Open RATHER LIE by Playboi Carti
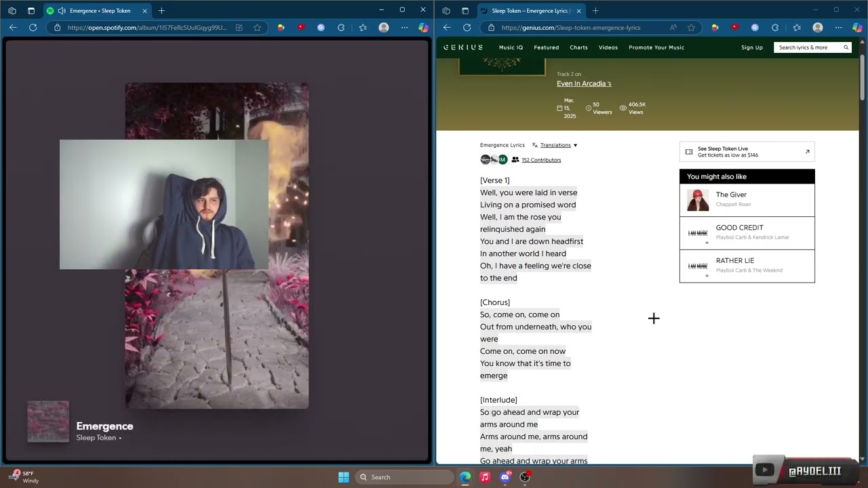This screenshot has width=868, height=488. point(747,266)
